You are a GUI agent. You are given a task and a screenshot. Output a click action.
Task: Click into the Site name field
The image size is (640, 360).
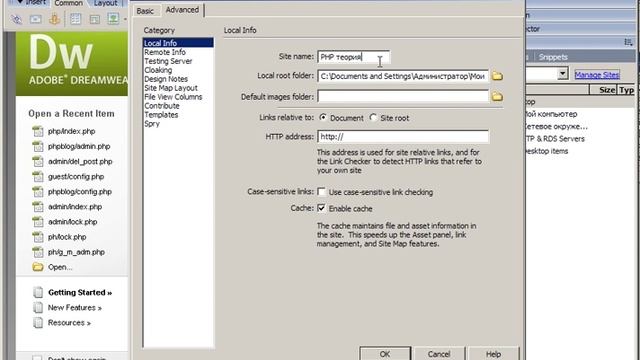(353, 57)
